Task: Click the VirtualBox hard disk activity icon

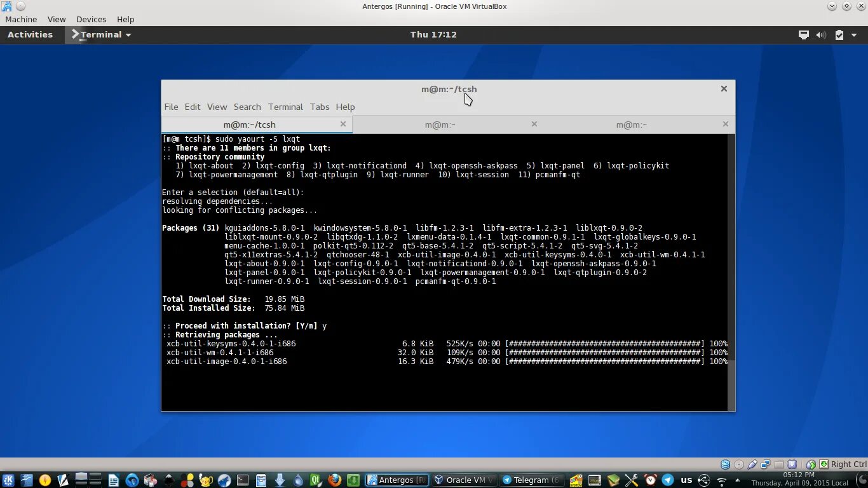Action: [x=725, y=464]
